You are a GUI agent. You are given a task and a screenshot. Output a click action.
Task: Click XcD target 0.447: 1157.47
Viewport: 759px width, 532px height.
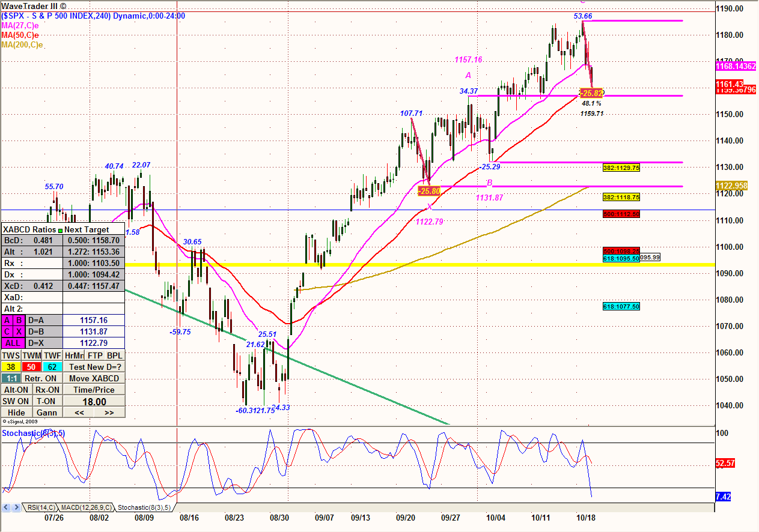click(94, 286)
